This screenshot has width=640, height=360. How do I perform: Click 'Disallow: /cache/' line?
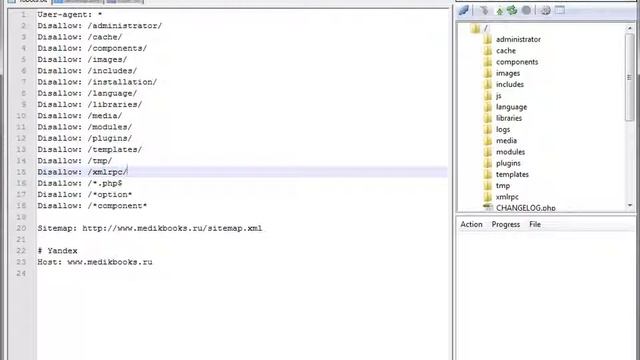click(80, 37)
